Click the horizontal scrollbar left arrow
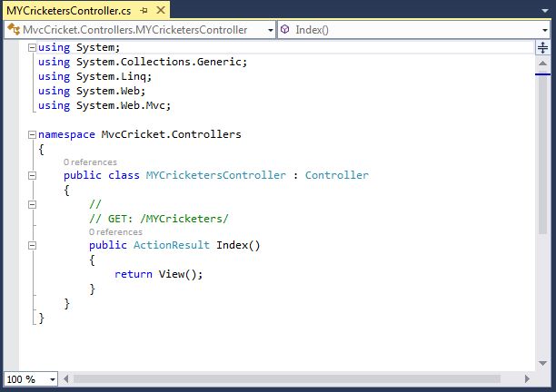556x392 pixels. click(66, 379)
